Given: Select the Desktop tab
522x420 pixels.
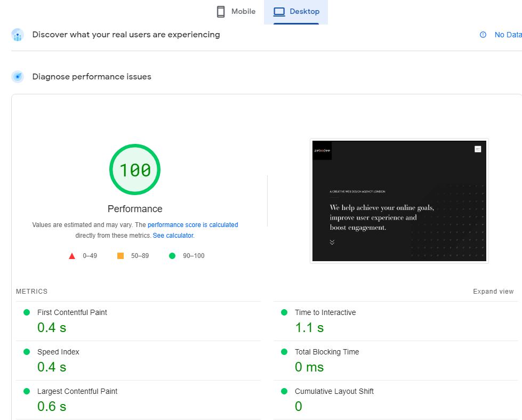Looking at the screenshot, I should point(296,12).
